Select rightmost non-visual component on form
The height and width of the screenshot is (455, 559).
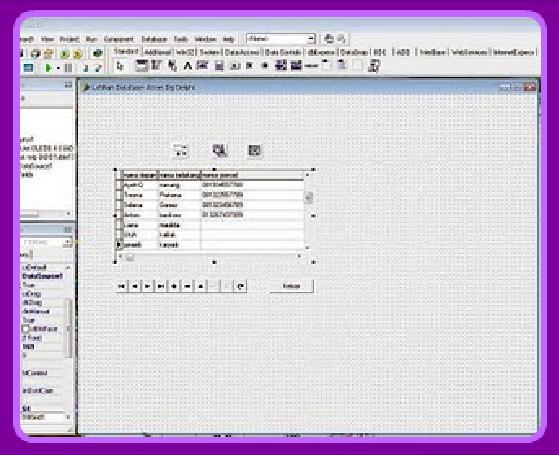tap(254, 150)
